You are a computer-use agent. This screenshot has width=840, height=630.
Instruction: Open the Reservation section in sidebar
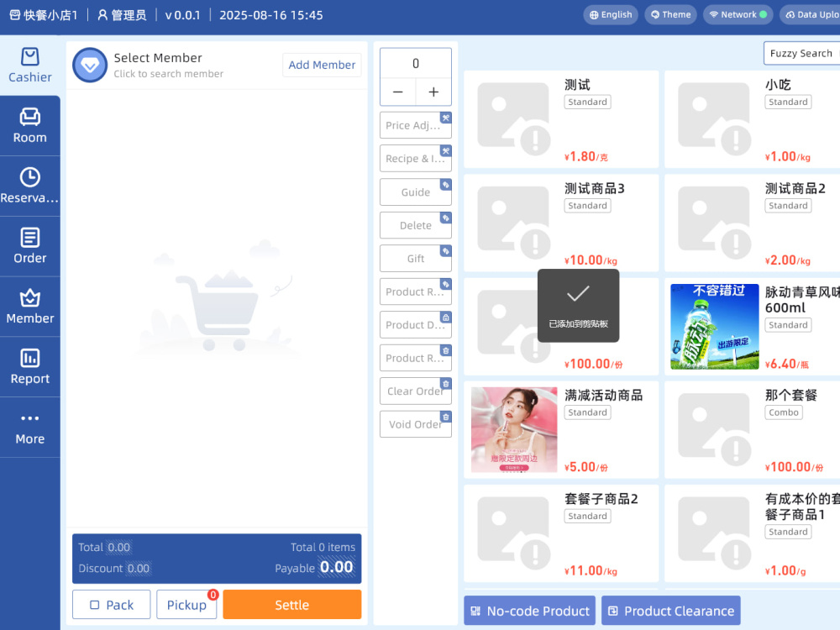coord(30,186)
